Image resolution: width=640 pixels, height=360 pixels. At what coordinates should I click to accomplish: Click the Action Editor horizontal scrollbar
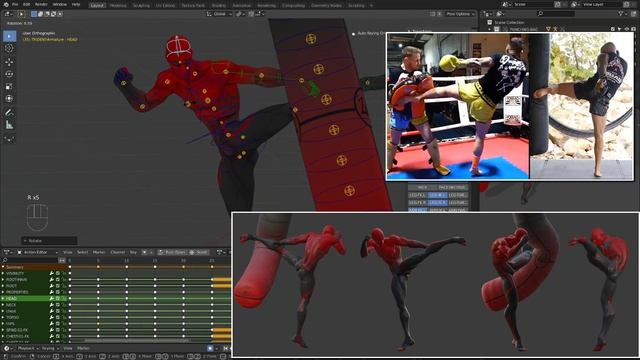pos(137,340)
